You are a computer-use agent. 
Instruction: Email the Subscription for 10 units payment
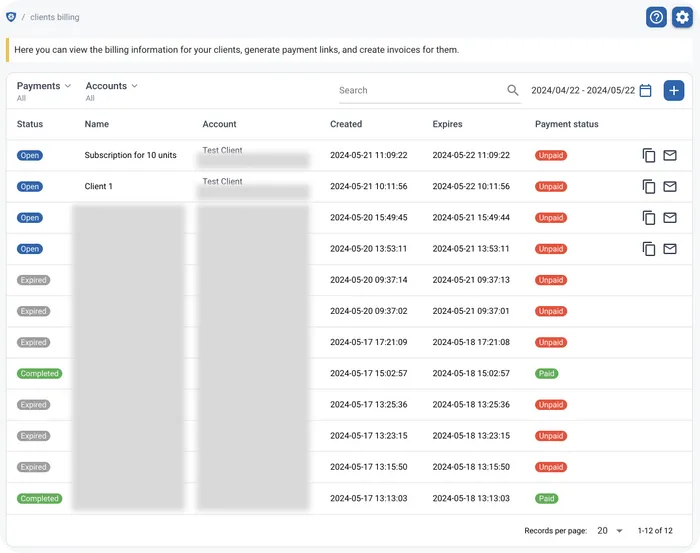click(x=670, y=155)
